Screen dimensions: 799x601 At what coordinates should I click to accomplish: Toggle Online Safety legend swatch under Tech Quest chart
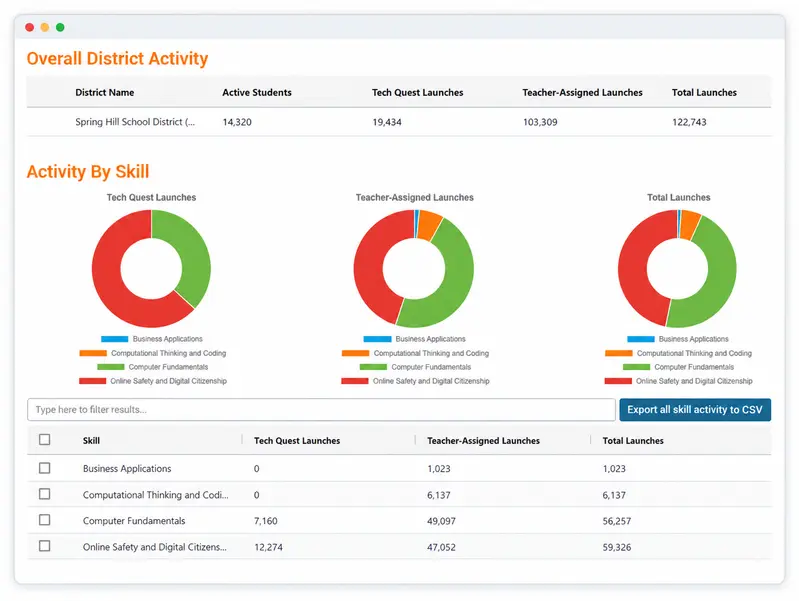[x=92, y=381]
